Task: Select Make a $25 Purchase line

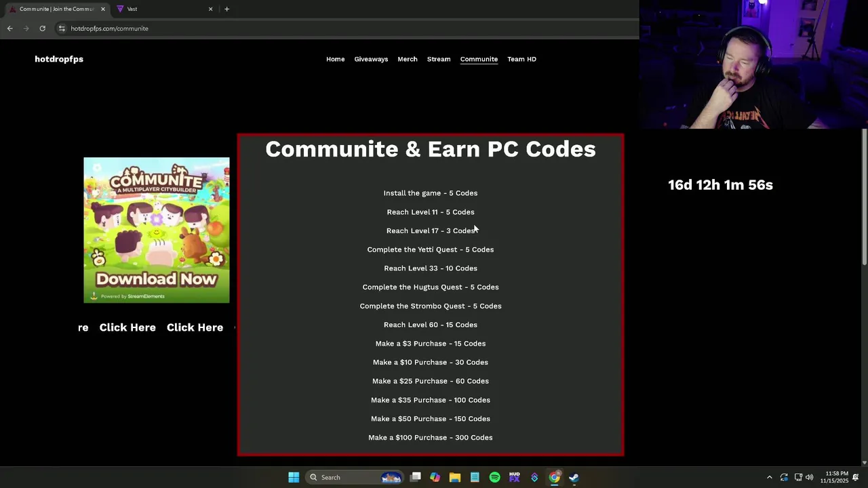Action: [x=431, y=381]
